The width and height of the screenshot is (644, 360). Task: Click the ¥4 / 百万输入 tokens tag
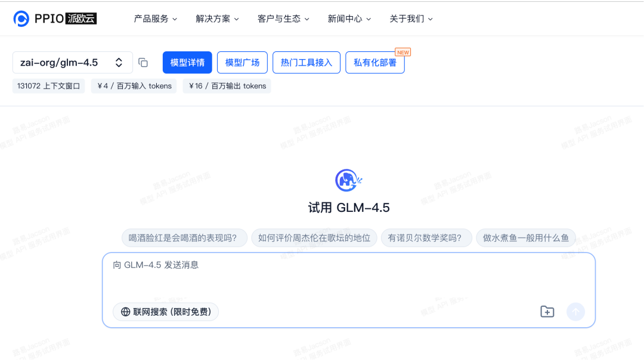[134, 85]
